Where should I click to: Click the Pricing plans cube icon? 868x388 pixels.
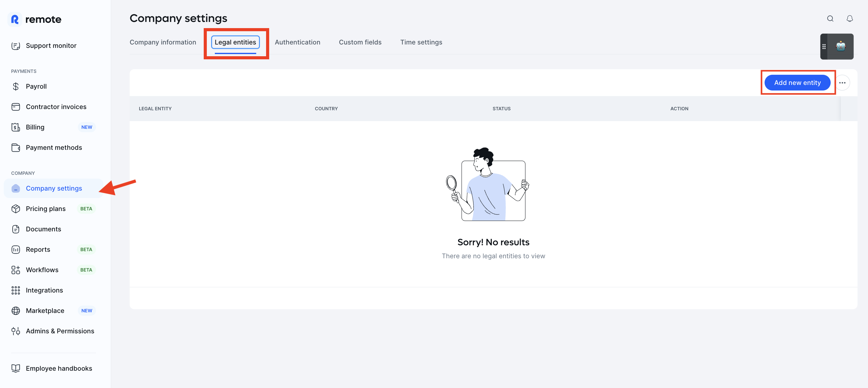click(15, 209)
